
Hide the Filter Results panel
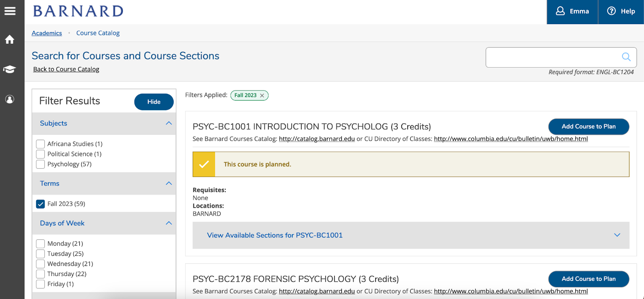point(154,102)
